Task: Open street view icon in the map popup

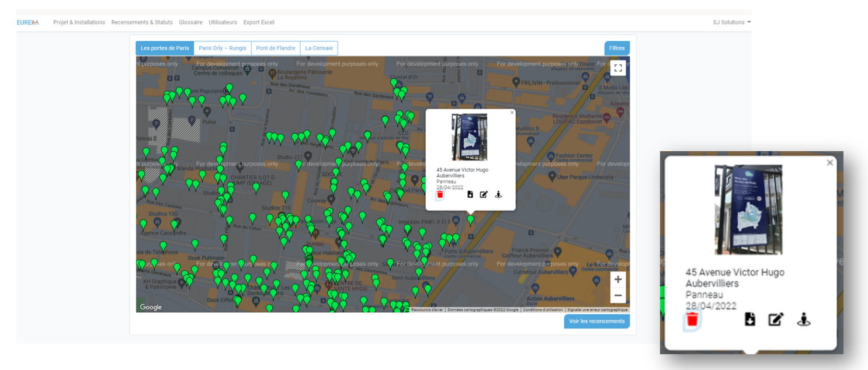Action: pyautogui.click(x=498, y=195)
